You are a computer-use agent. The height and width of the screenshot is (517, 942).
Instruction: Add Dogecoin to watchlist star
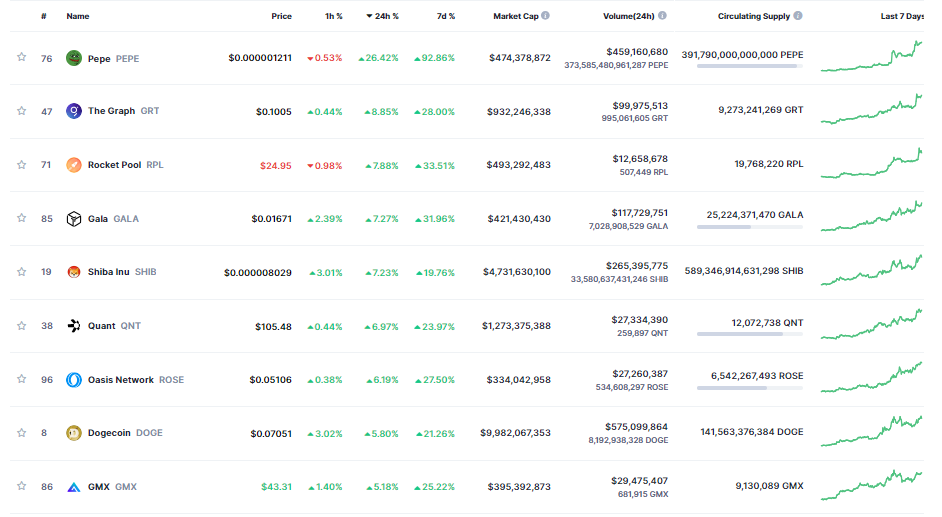point(22,432)
